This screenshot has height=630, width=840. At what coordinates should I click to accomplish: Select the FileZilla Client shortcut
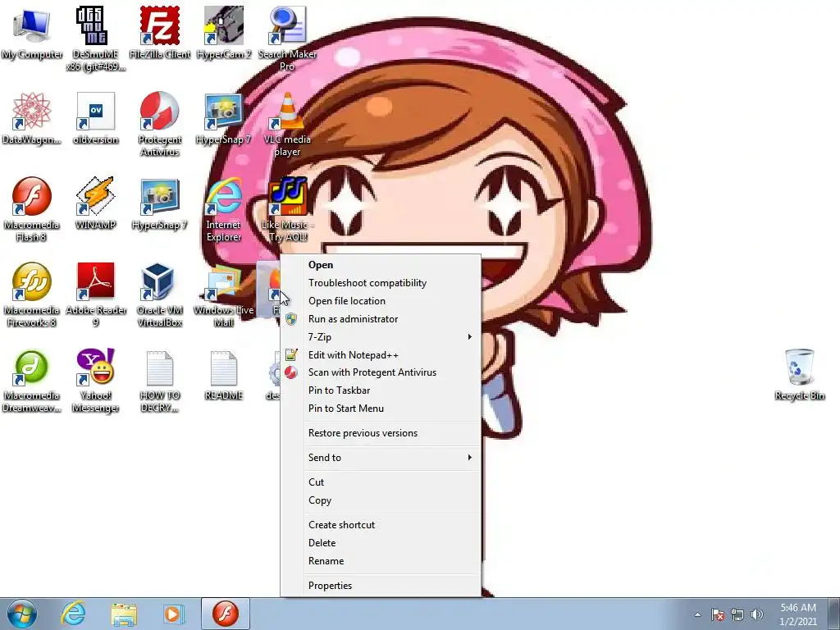click(160, 33)
